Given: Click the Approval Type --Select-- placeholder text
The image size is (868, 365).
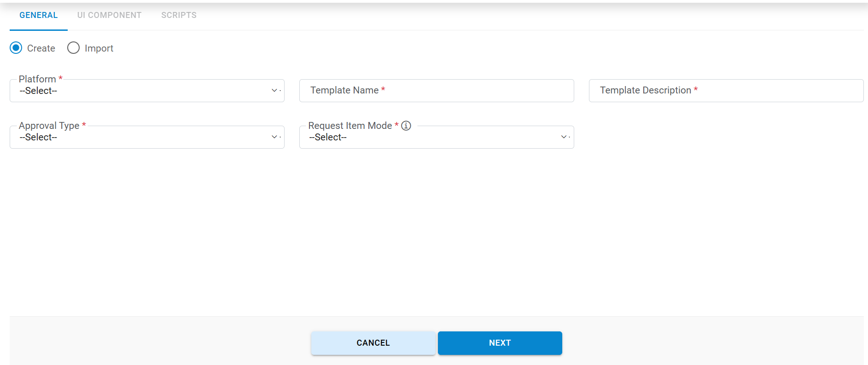Looking at the screenshot, I should [38, 138].
